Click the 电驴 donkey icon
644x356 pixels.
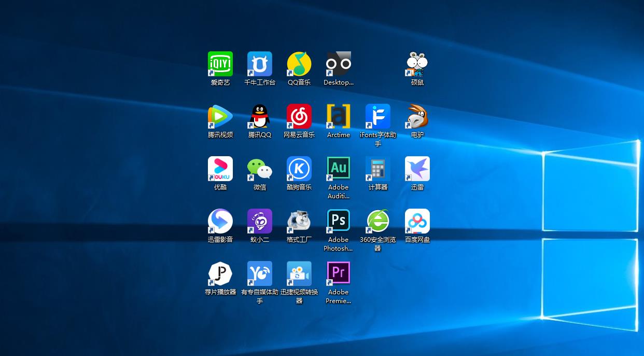(x=417, y=116)
